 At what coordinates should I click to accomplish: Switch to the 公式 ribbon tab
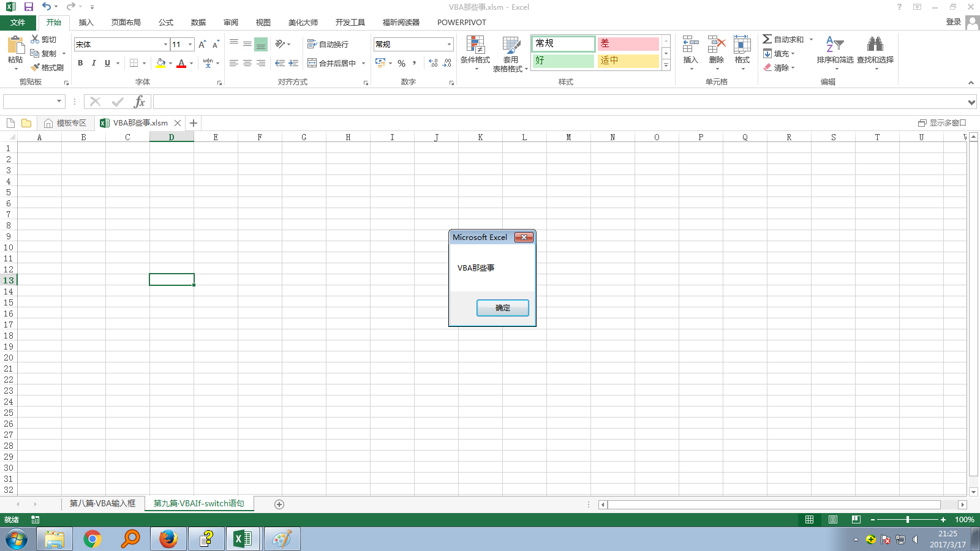coord(166,23)
